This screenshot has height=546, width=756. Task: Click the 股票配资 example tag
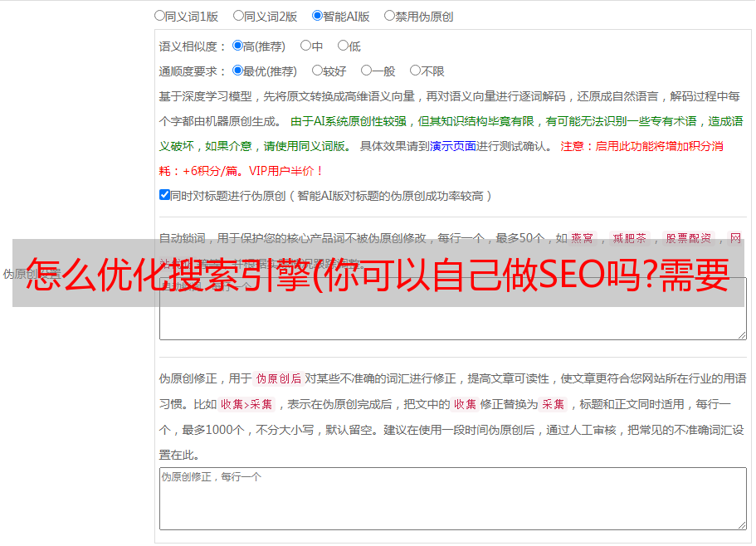click(689, 238)
